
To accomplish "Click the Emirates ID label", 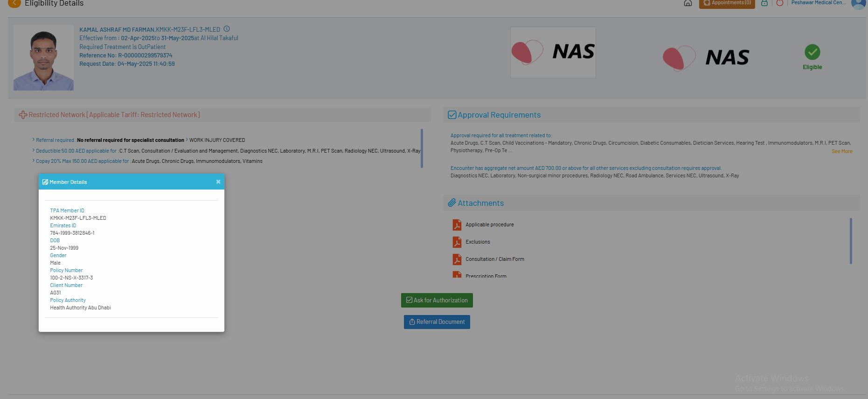I will (x=63, y=225).
